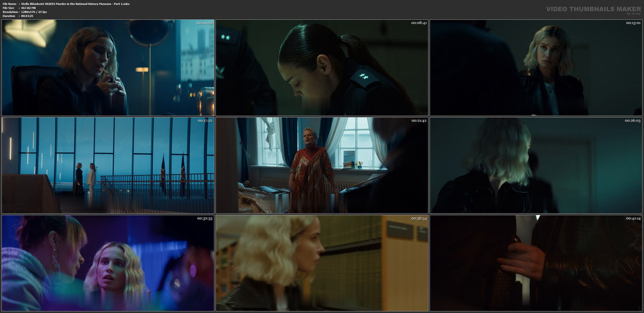Click the file name text in header
644x313 pixels.
[x=75, y=4]
